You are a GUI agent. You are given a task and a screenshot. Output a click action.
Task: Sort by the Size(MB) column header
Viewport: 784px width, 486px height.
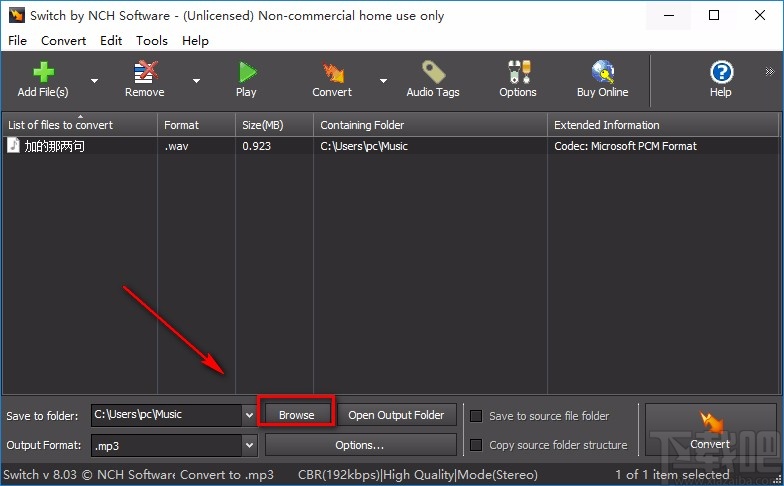click(274, 125)
